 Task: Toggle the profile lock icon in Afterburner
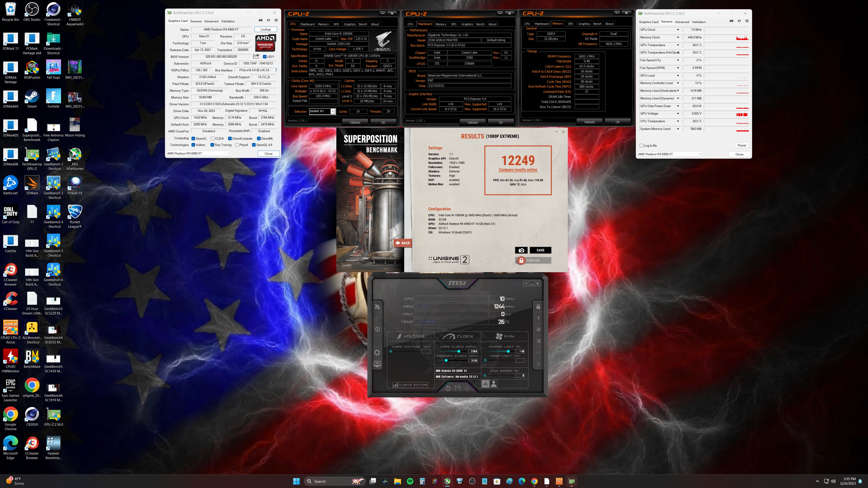pos(538,307)
